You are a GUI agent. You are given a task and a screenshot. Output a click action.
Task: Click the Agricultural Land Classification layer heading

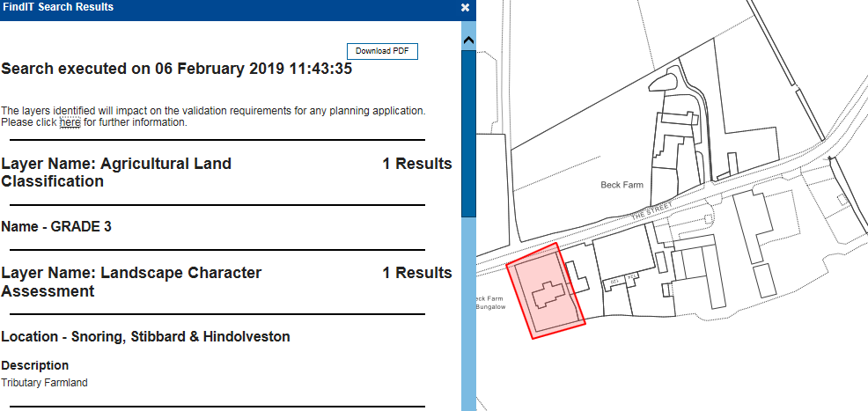click(116, 172)
